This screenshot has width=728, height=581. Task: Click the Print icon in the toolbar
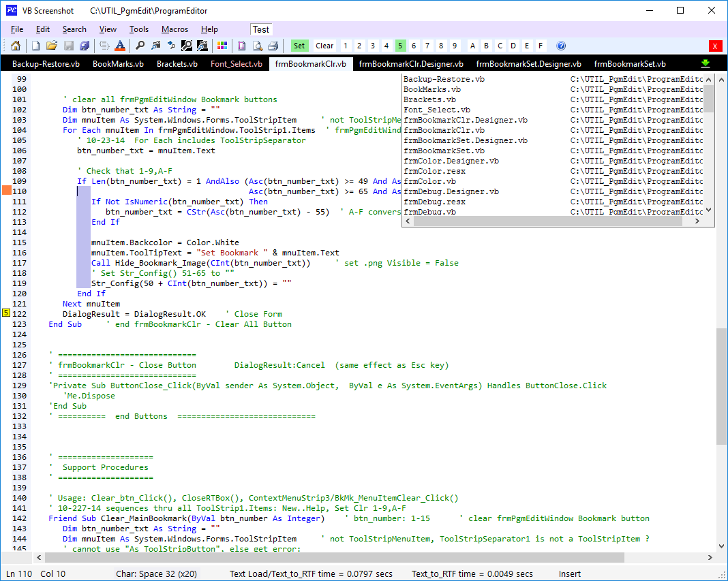[x=273, y=46]
